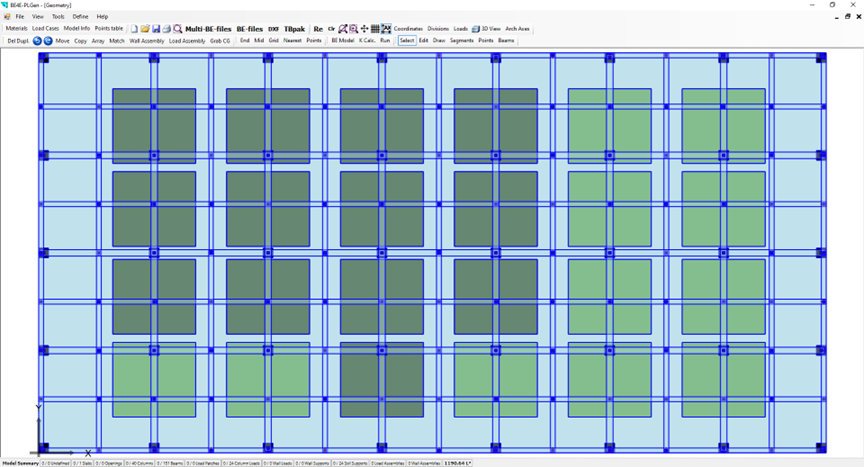Activate the Pan tool icon
The width and height of the screenshot is (864, 467).
(364, 29)
